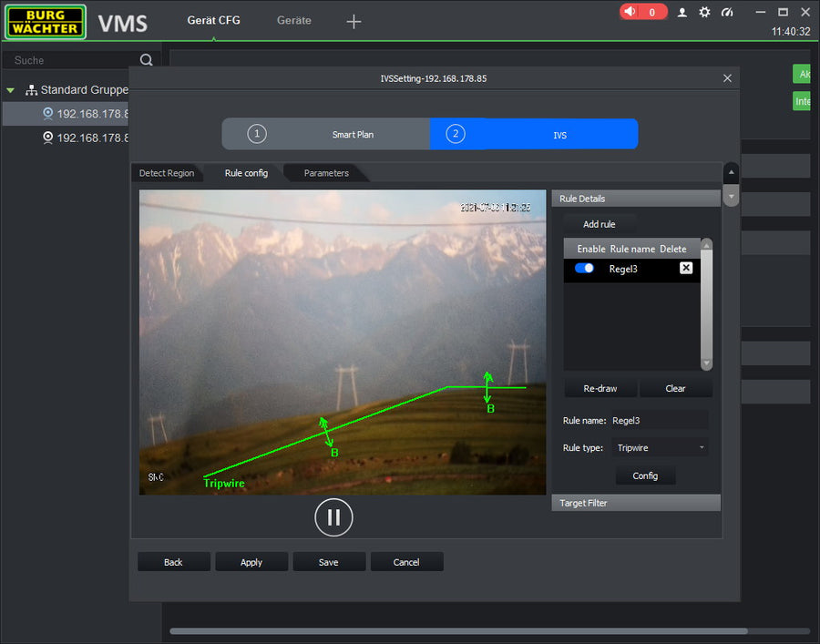Click the plus icon to add tab

click(354, 22)
